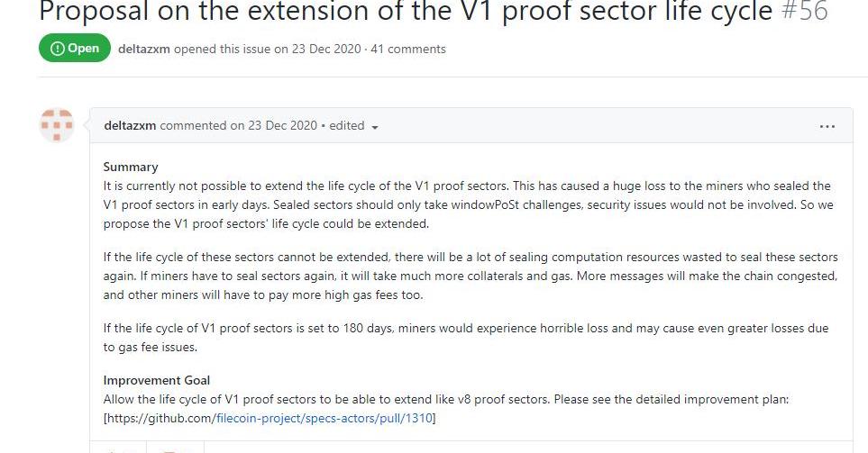The image size is (868, 453).
Task: Click the green Open status badge
Action: pyautogui.click(x=75, y=49)
